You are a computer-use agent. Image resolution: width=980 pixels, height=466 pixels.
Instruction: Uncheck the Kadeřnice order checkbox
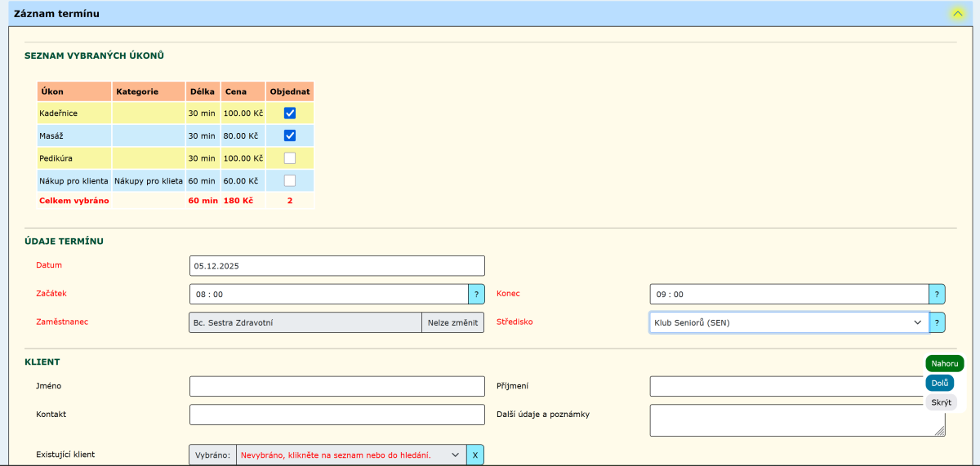tap(290, 113)
